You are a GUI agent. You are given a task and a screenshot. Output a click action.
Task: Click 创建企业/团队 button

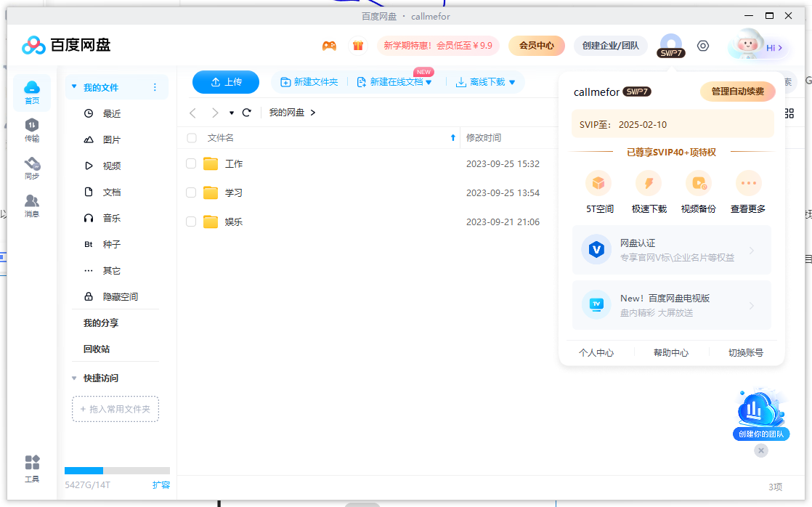point(611,46)
